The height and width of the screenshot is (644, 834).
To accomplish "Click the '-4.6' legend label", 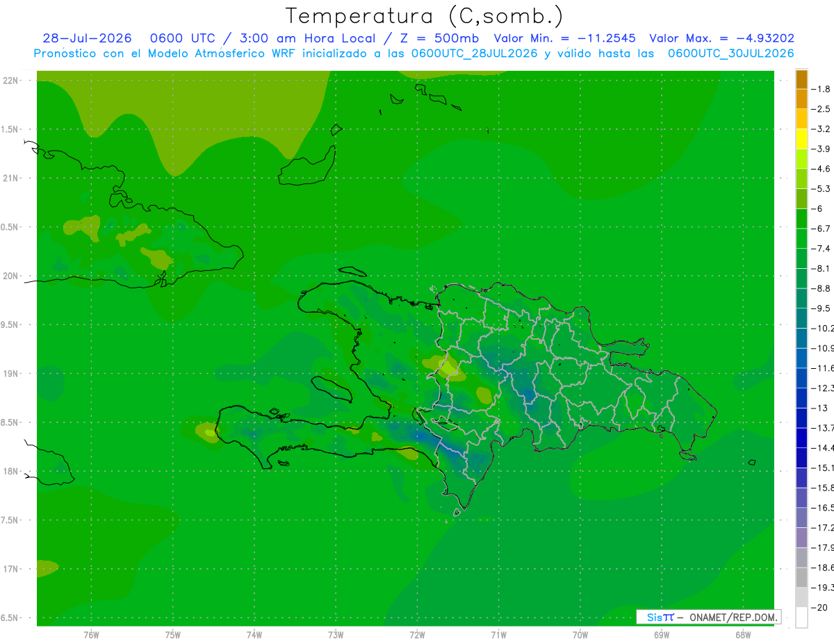I will (x=821, y=169).
